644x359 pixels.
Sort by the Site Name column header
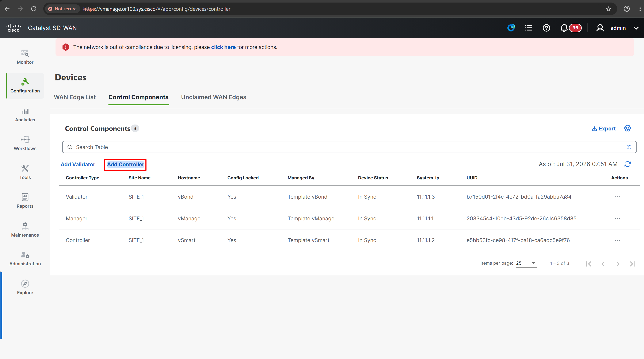(x=140, y=178)
